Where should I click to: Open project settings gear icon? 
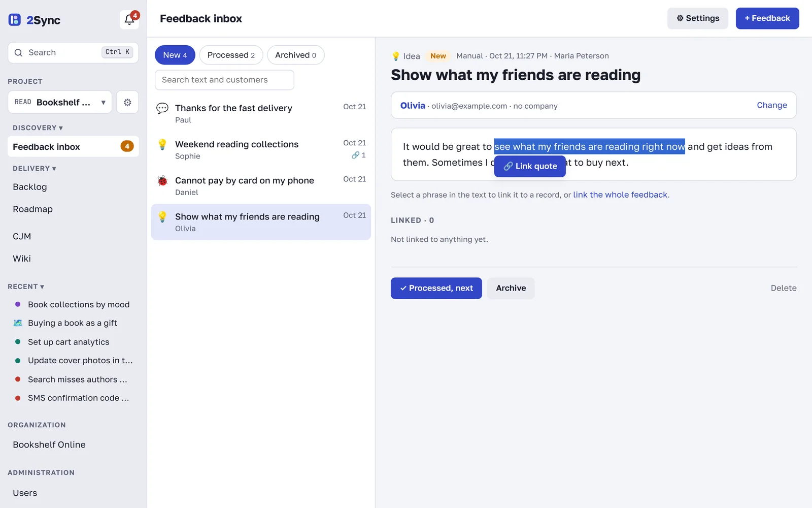[127, 102]
